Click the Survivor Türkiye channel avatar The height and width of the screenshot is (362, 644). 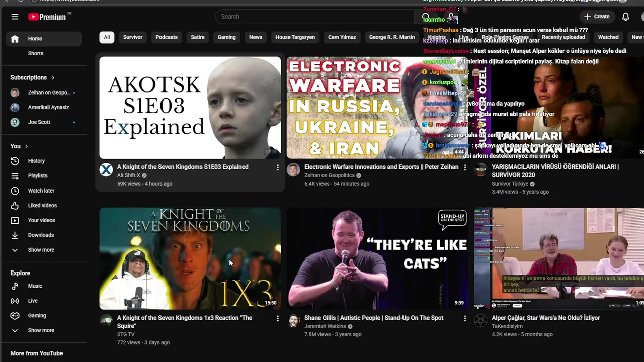point(481,170)
